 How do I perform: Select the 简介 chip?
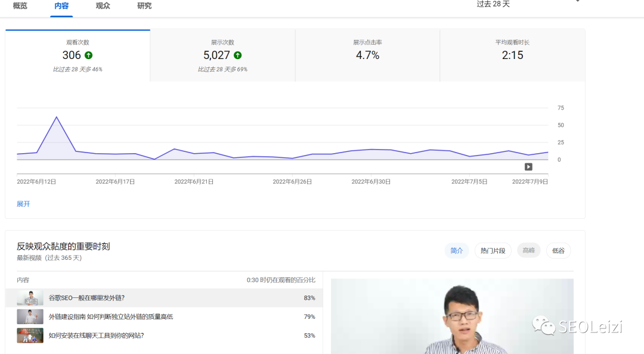point(457,250)
